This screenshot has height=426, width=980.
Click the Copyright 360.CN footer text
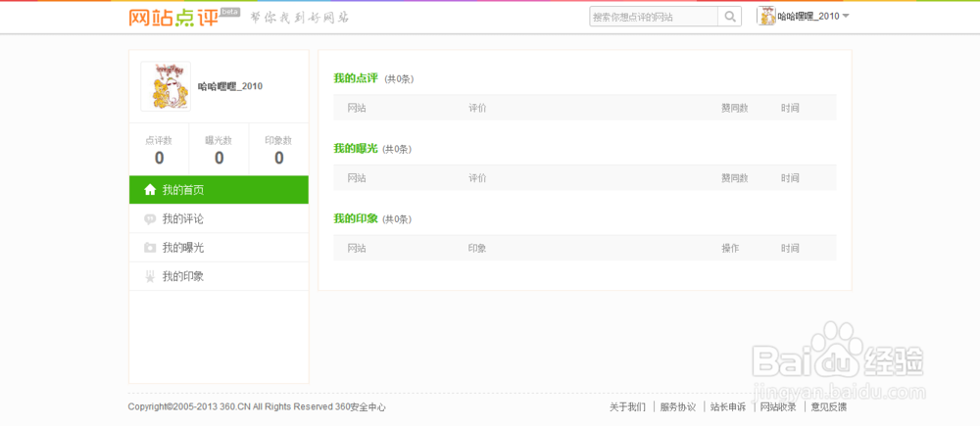click(x=257, y=407)
